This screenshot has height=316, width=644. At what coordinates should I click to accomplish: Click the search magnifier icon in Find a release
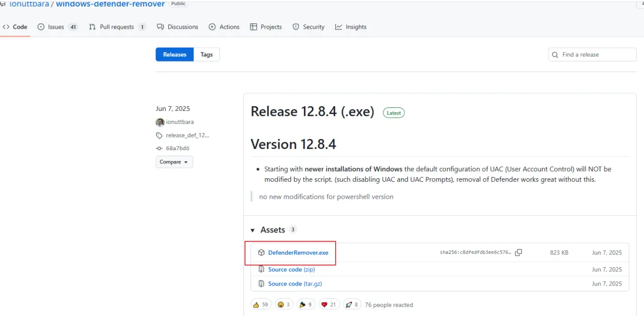coord(555,55)
